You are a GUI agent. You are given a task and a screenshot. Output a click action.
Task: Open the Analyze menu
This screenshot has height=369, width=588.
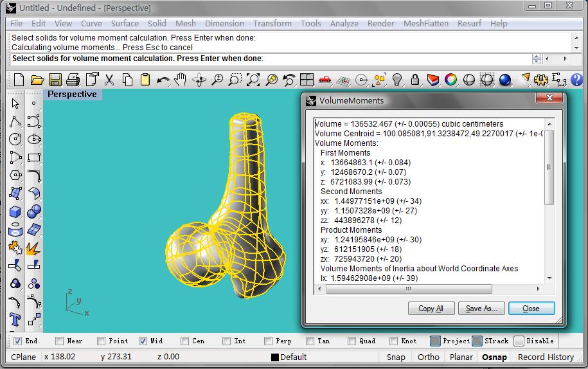tap(344, 23)
